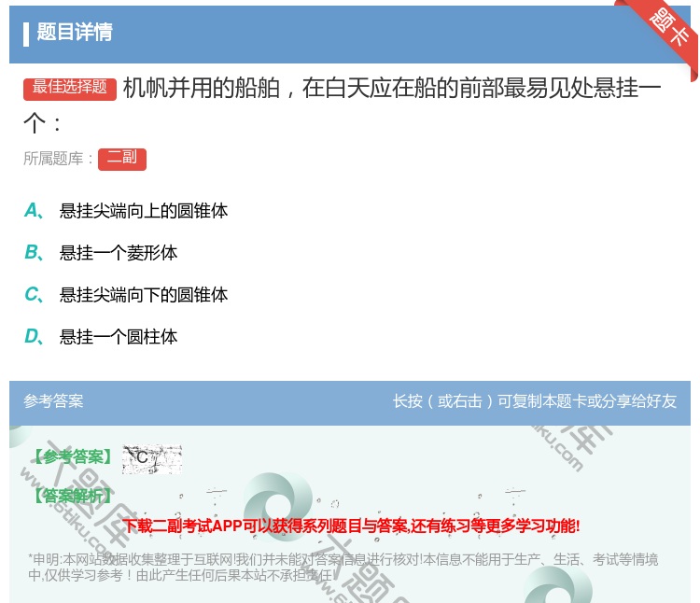The height and width of the screenshot is (603, 700).
Task: Click the 【参考答案】 label
Action: pos(72,457)
